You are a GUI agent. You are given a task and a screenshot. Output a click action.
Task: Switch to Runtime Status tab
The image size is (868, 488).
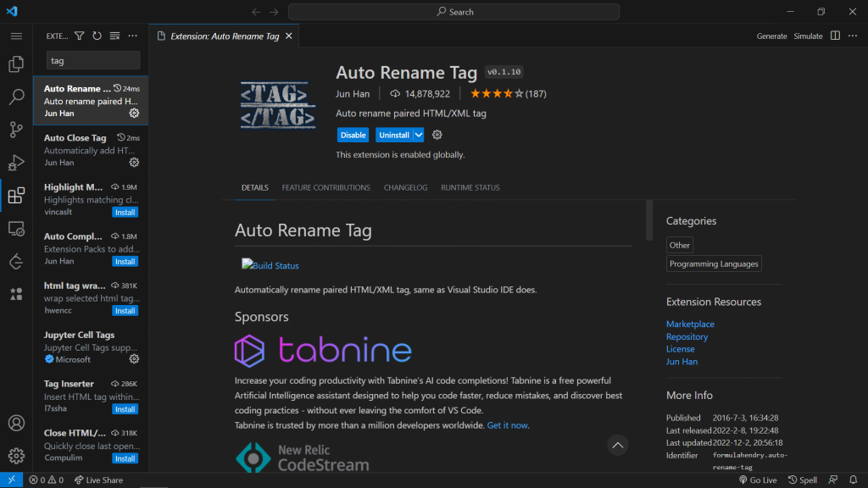(470, 187)
